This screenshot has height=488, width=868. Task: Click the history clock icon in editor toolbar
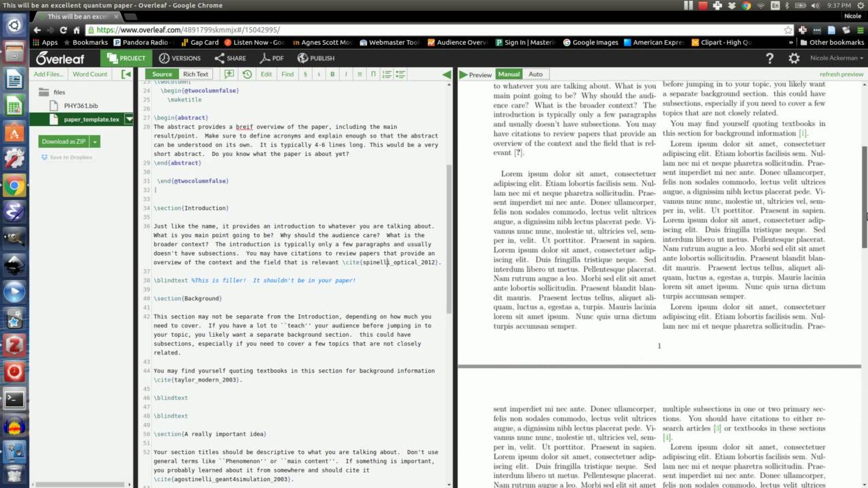point(247,74)
